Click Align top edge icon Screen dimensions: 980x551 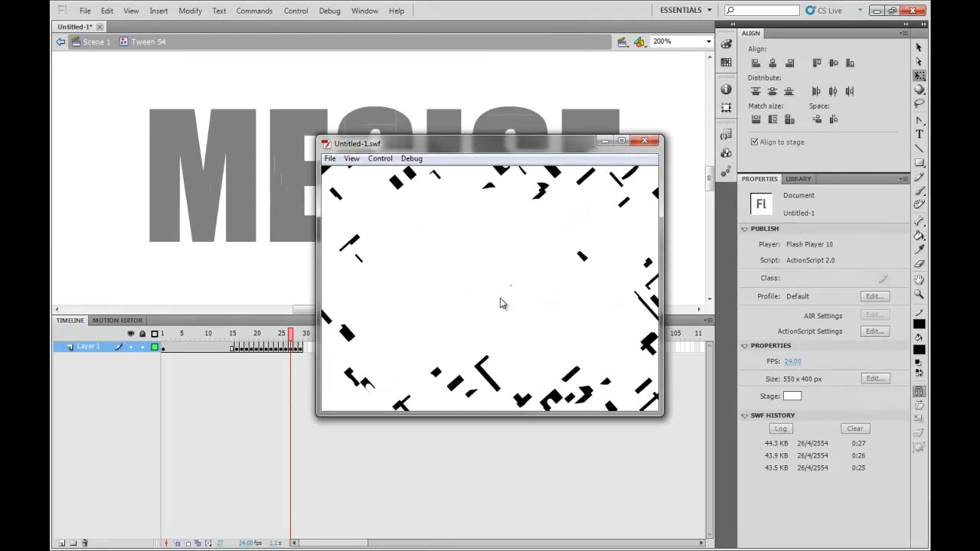pos(816,63)
